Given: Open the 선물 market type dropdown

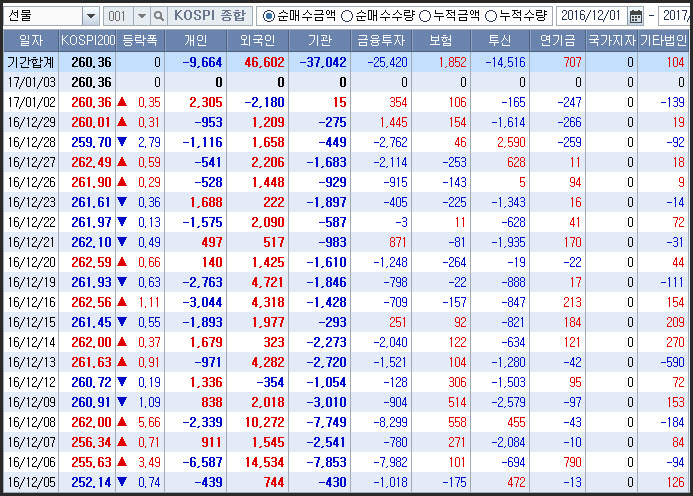Looking at the screenshot, I should 91,16.
